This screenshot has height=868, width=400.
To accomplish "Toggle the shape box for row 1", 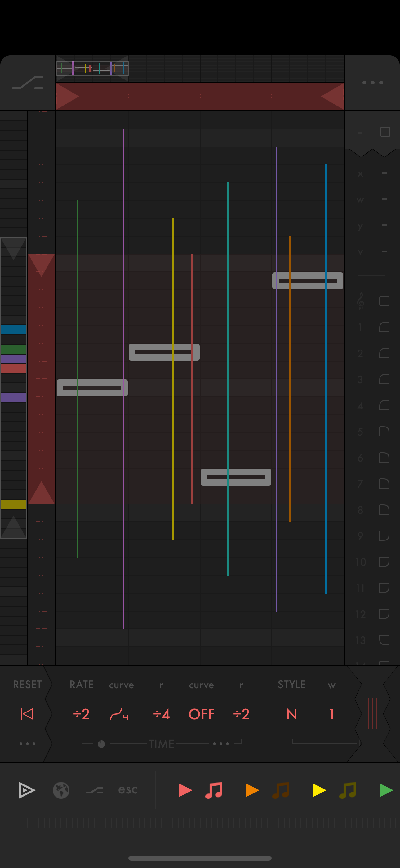I will 384,327.
